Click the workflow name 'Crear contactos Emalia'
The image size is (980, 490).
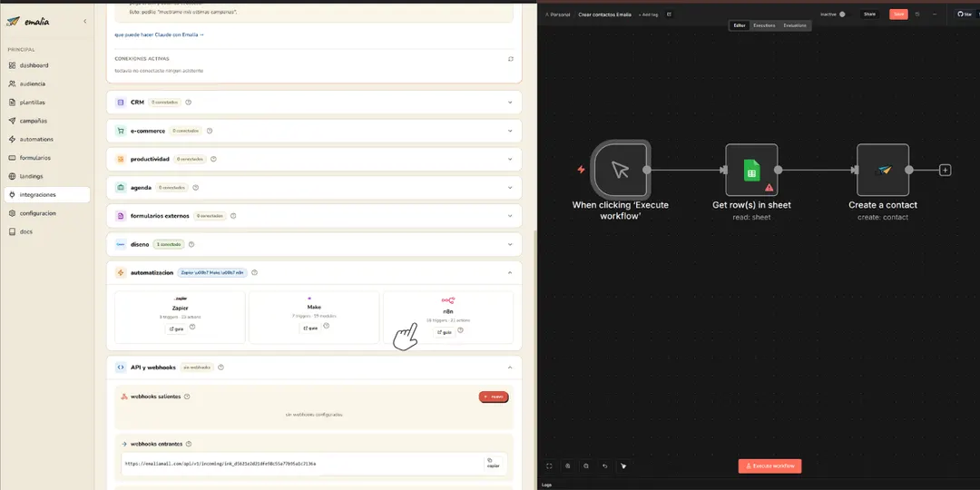point(604,15)
